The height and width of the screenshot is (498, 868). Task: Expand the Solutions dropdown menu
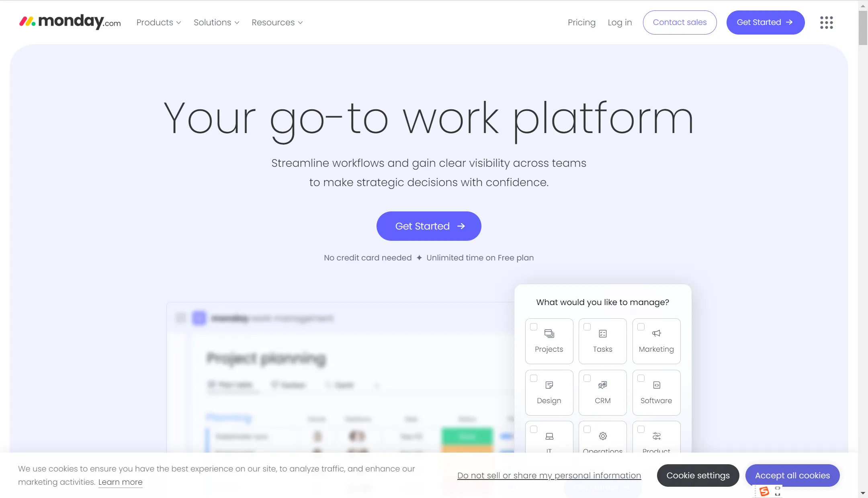click(x=217, y=22)
